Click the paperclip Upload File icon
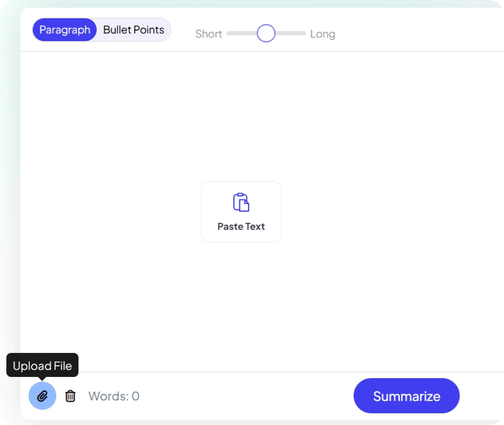The image size is (504, 425). (x=42, y=396)
